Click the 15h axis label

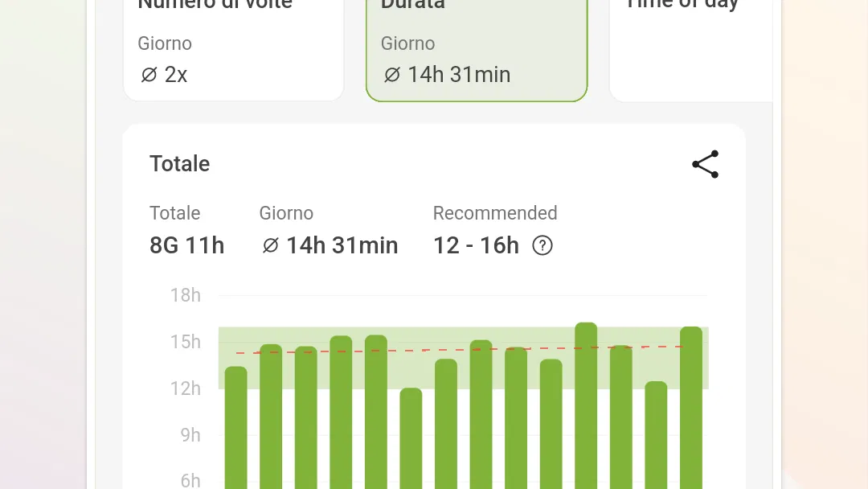tap(186, 342)
